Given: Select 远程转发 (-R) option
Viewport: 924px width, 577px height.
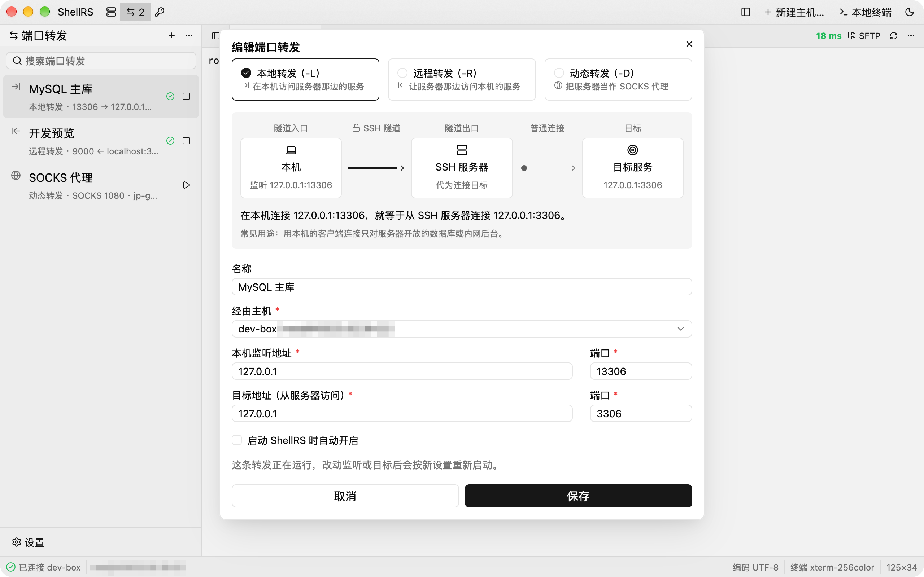Looking at the screenshot, I should 462,79.
